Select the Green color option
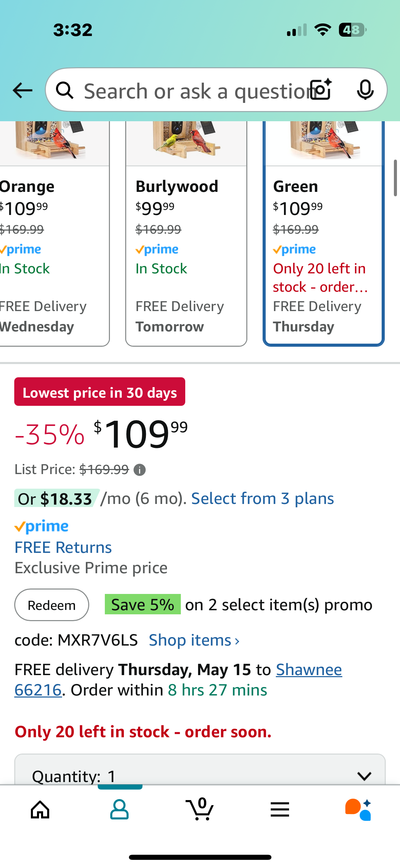400x868 pixels. point(324,234)
